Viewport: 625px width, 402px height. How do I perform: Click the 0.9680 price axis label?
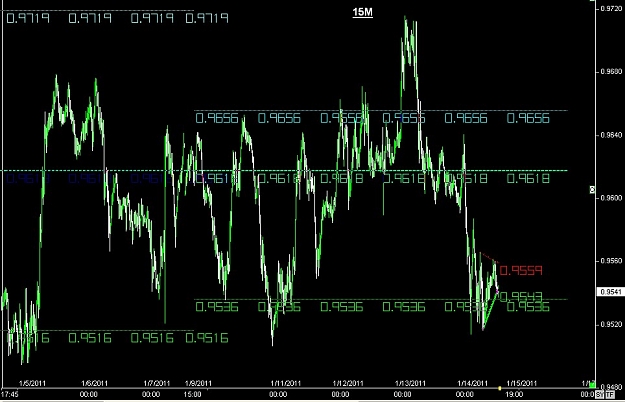612,72
